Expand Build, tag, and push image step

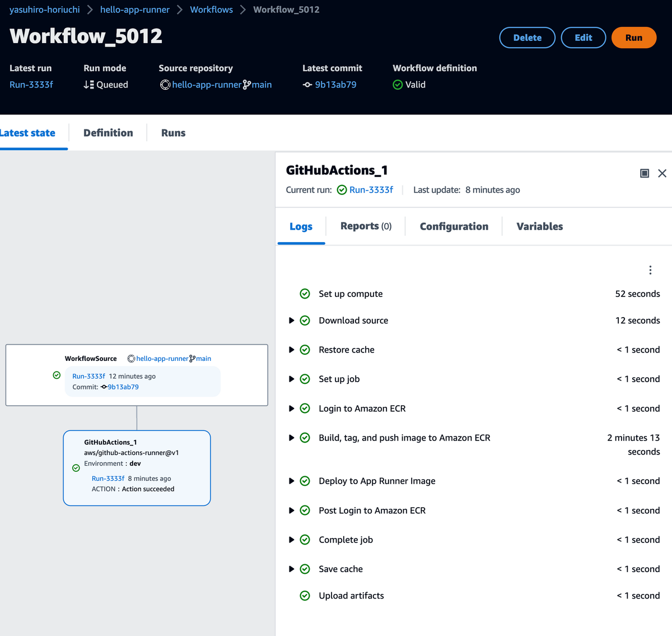click(x=291, y=438)
